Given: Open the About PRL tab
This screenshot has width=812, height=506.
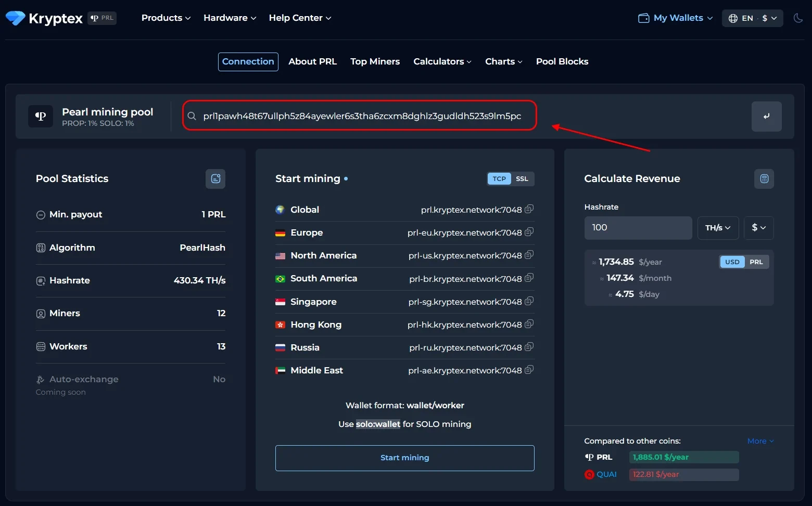Looking at the screenshot, I should pos(313,61).
